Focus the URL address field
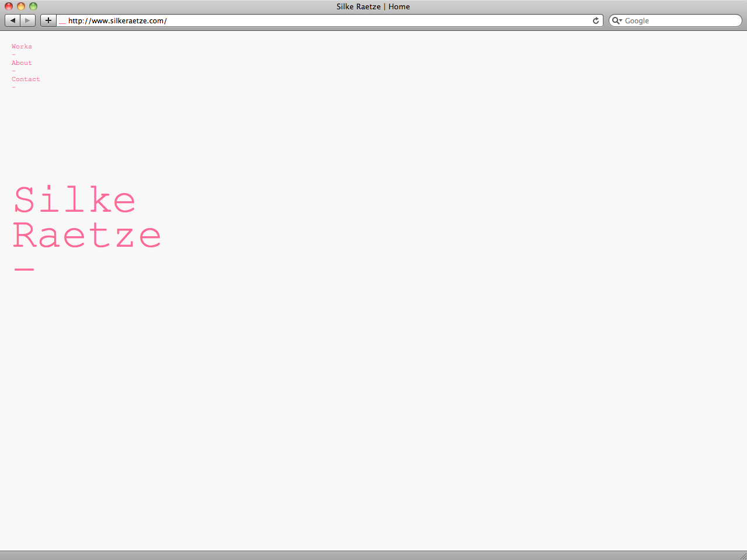 (x=330, y=20)
